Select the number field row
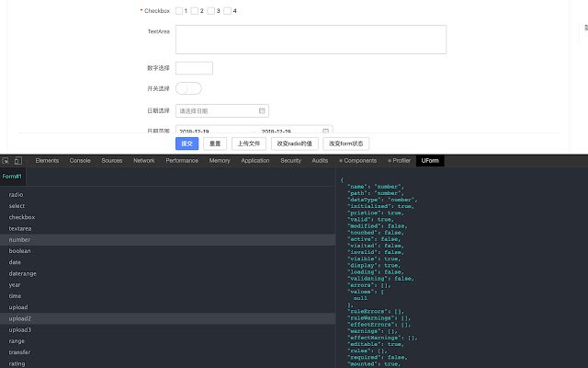 (167, 239)
